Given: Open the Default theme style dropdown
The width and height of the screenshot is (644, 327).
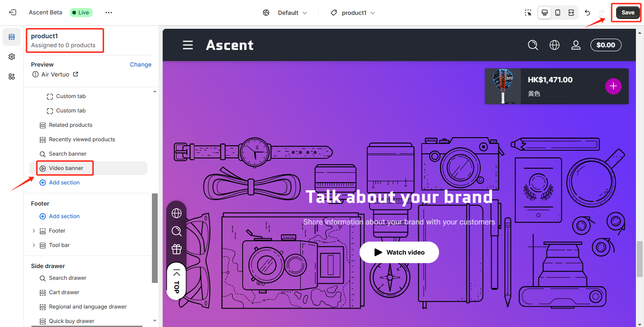Looking at the screenshot, I should [x=285, y=13].
